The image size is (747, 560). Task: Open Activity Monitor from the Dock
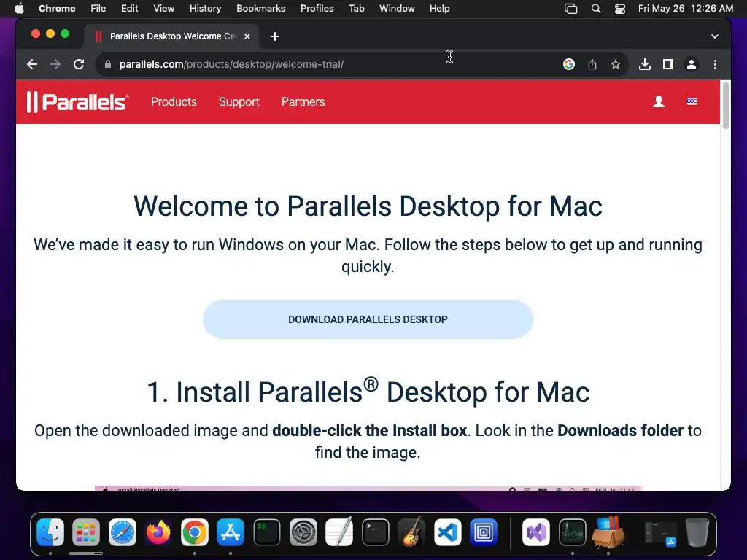coord(572,532)
